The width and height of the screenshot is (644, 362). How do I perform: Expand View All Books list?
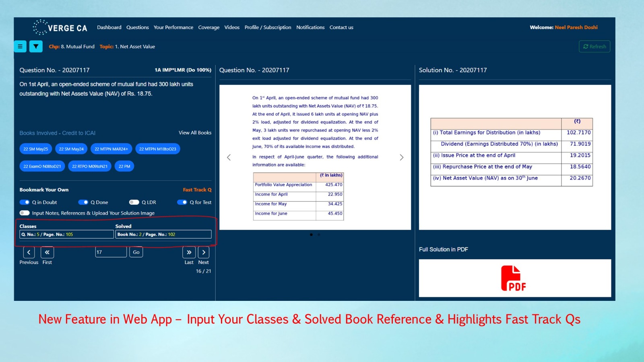[195, 133]
